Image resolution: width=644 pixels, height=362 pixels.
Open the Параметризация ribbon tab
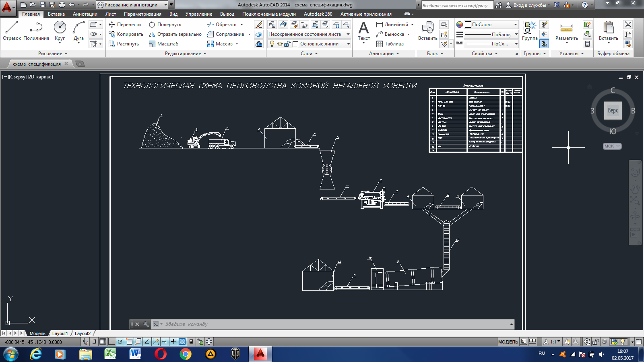pos(142,14)
